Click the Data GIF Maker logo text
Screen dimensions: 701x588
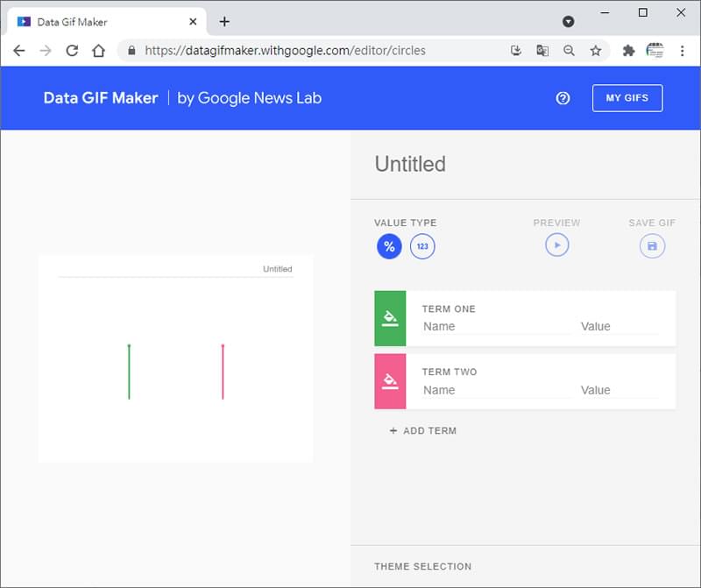pos(101,98)
